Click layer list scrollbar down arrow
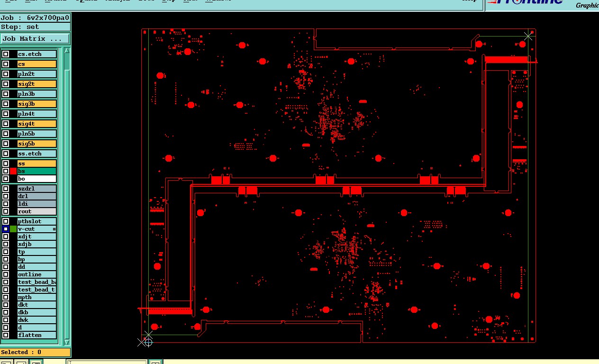The image size is (599, 364). pyautogui.click(x=67, y=342)
